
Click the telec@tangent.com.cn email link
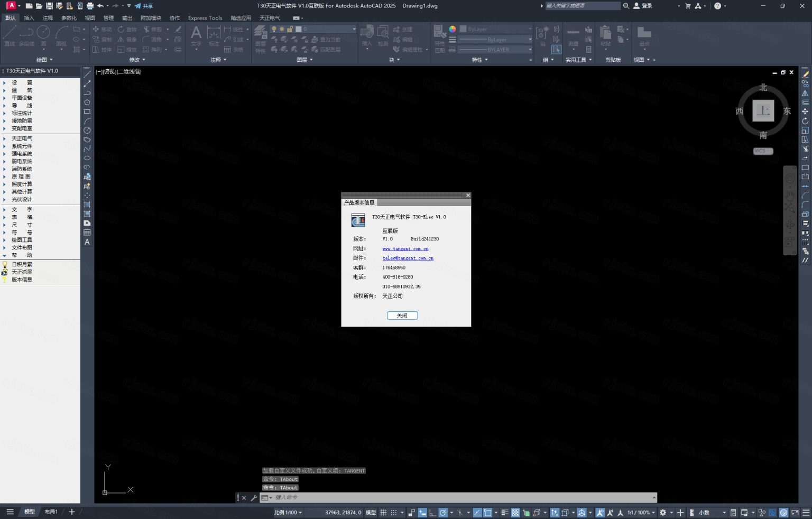click(x=408, y=258)
